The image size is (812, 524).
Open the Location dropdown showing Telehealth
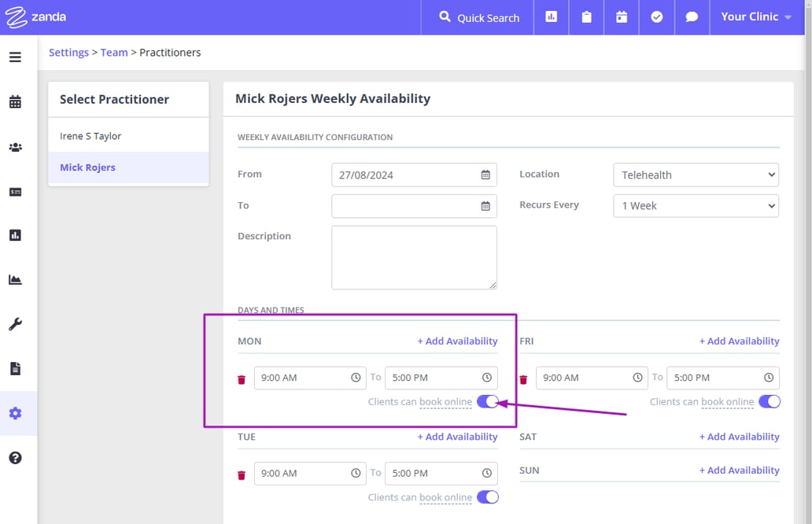(x=696, y=174)
